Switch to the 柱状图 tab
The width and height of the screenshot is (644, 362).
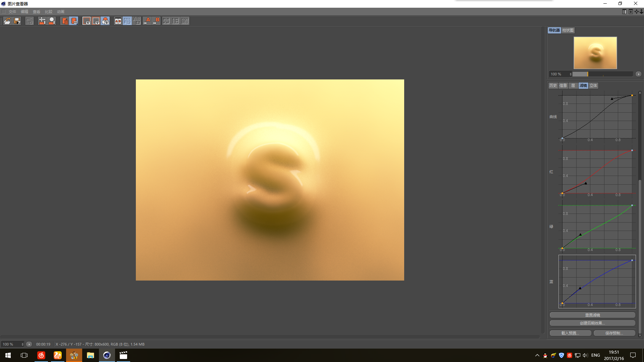(568, 30)
